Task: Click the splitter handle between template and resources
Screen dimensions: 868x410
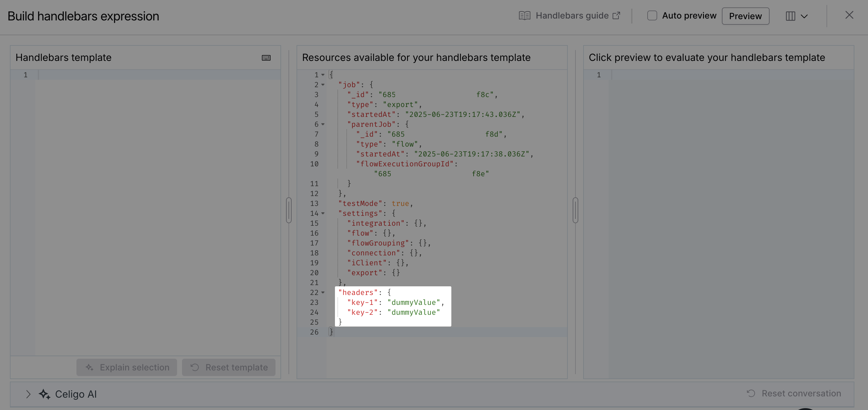Action: pos(289,210)
